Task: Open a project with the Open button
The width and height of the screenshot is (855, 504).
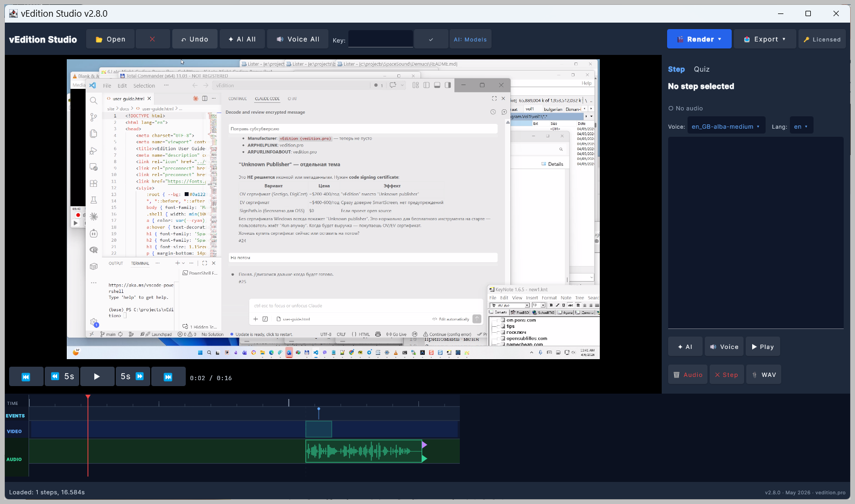Action: pos(110,39)
